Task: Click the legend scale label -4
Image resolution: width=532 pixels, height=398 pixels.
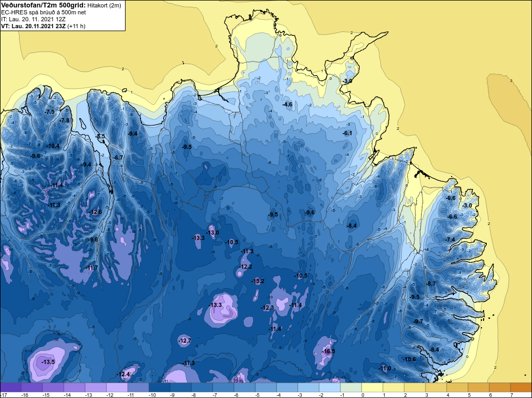Action: pos(279,395)
